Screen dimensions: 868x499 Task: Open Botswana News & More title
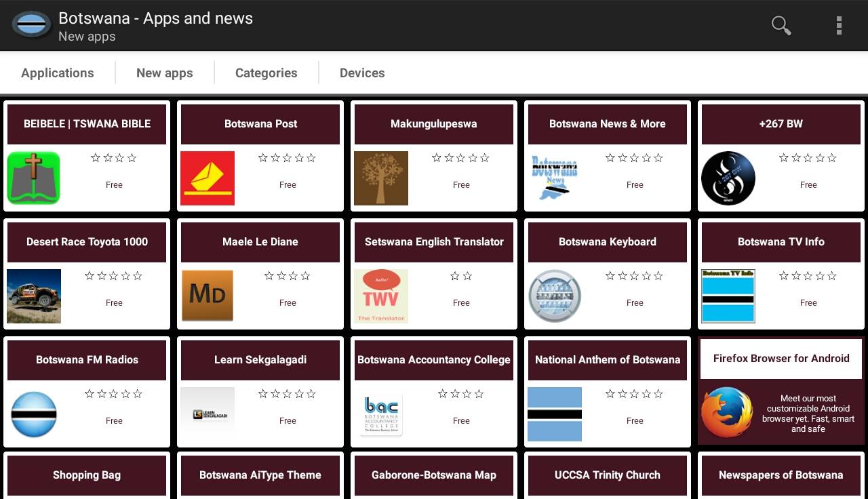point(608,124)
